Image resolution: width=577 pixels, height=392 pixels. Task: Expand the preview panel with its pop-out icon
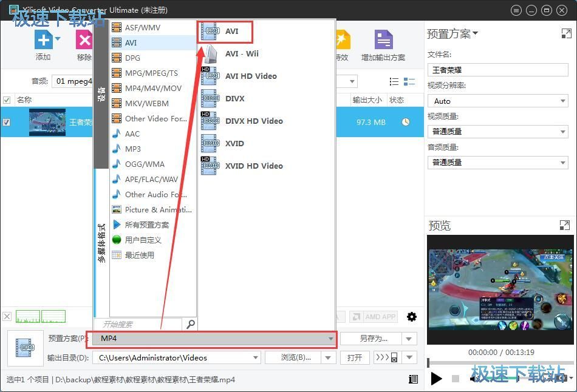[x=565, y=226]
